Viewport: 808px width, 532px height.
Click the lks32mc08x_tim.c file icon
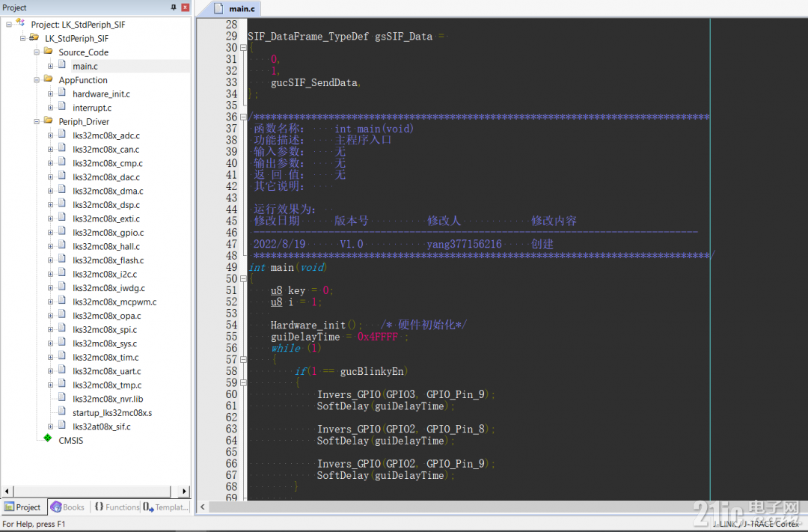(62, 356)
